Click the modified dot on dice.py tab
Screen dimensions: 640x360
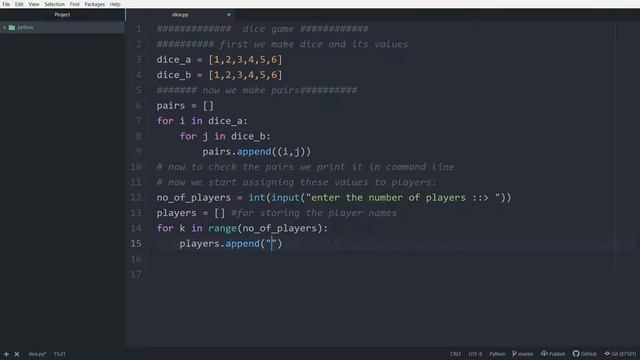229,15
